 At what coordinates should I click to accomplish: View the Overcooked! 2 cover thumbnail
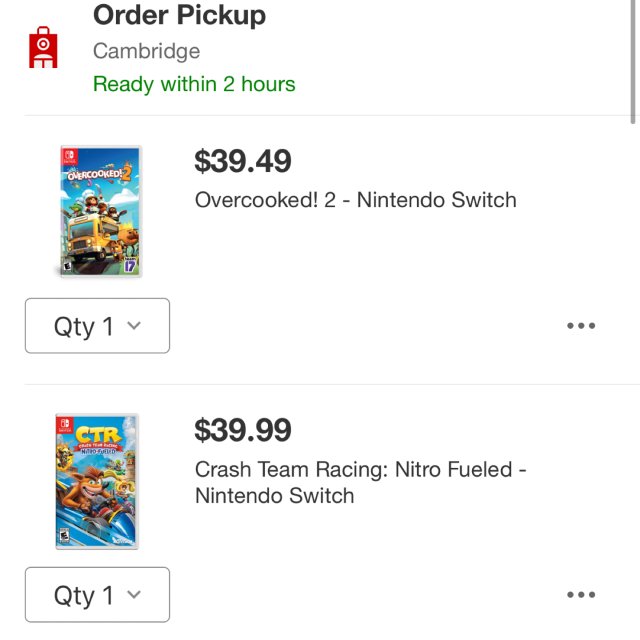[98, 212]
